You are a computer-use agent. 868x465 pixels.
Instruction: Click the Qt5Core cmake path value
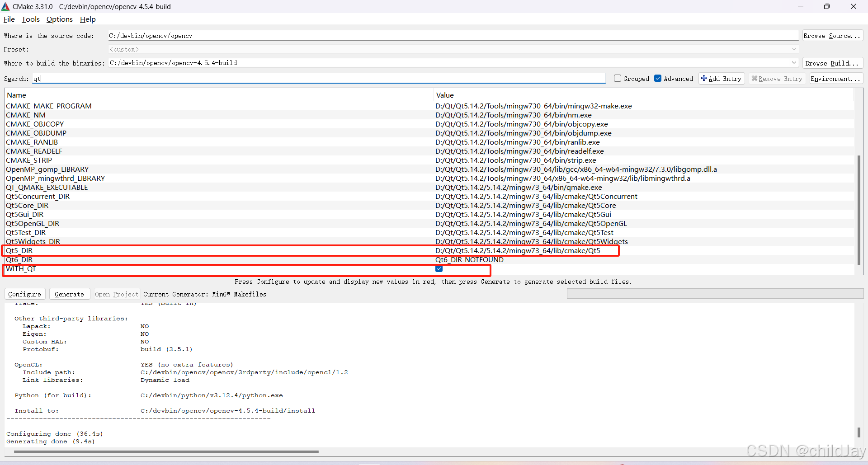coord(526,206)
